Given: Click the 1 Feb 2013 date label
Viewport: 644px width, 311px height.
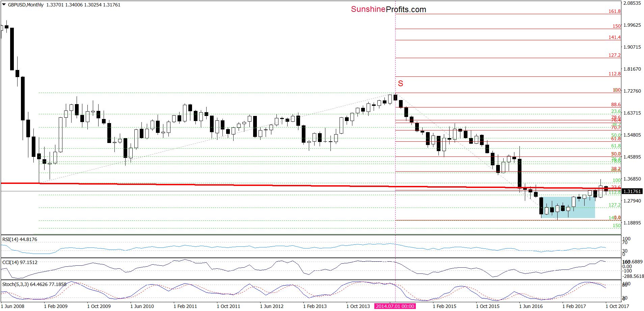Looking at the screenshot, I should click(315, 306).
